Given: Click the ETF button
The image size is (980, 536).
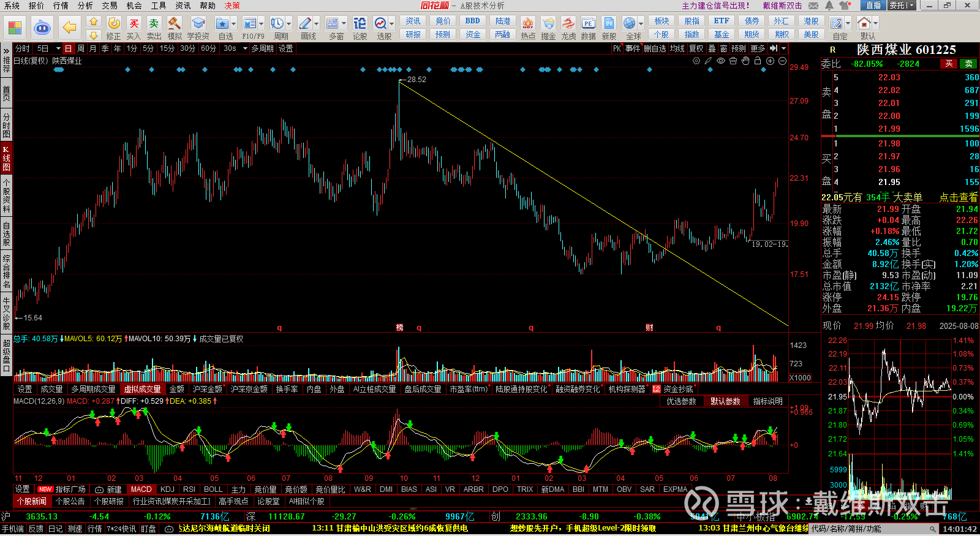Looking at the screenshot, I should point(722,21).
